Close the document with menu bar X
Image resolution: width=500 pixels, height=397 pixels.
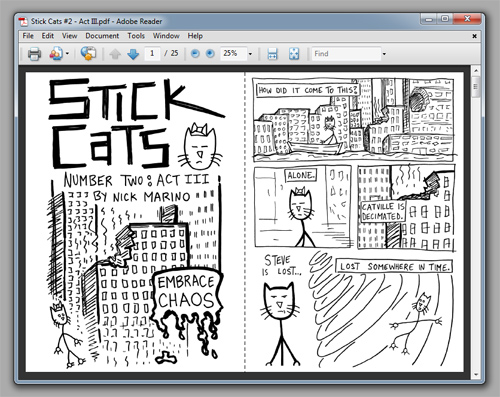click(474, 36)
